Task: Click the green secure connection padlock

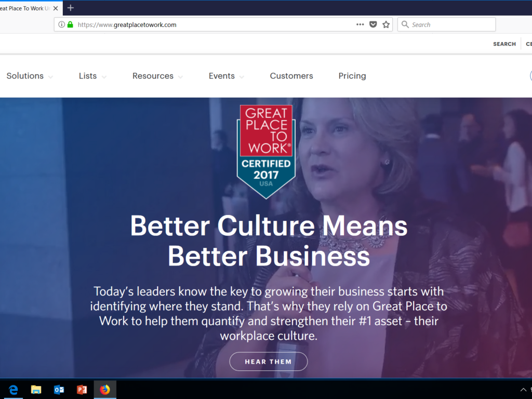Action: pyautogui.click(x=70, y=24)
